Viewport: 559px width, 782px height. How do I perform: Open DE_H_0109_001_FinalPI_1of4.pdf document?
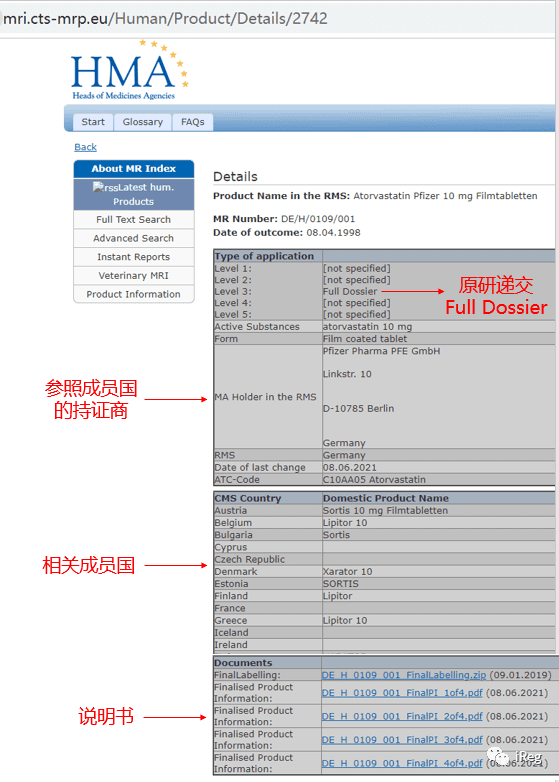pos(402,693)
